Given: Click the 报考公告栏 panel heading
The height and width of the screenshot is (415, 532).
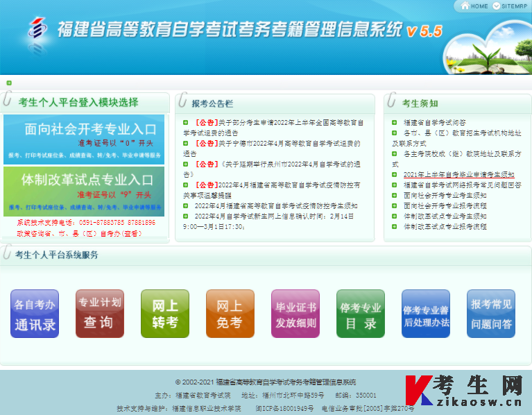Looking at the screenshot, I should tap(212, 103).
